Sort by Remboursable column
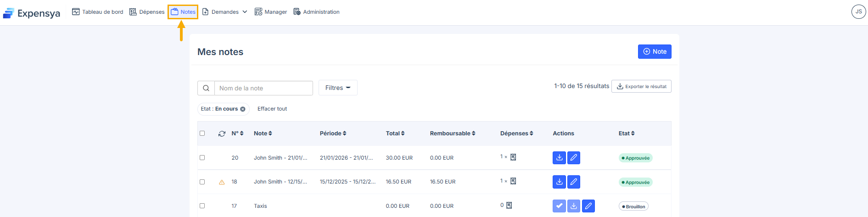This screenshot has height=217, width=868. (453, 134)
